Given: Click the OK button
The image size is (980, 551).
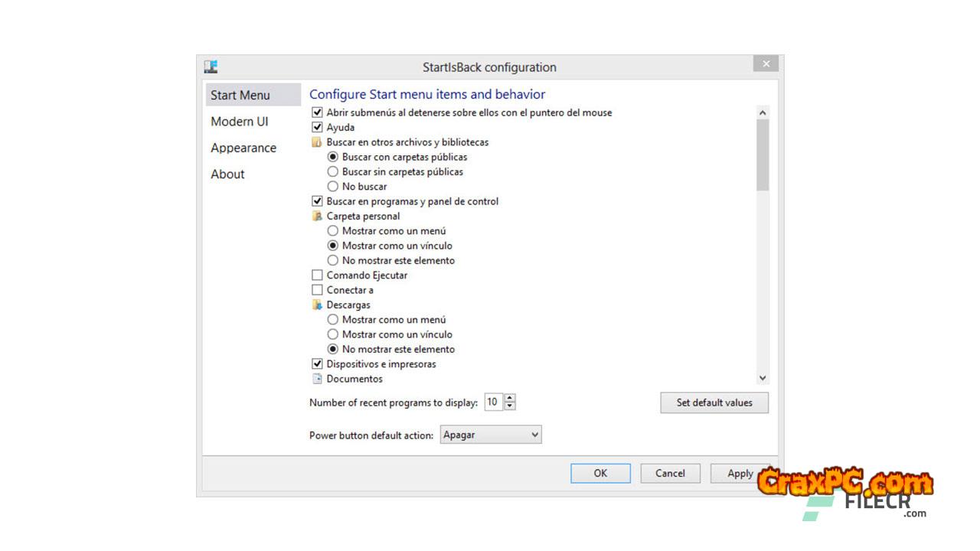Looking at the screenshot, I should [600, 473].
